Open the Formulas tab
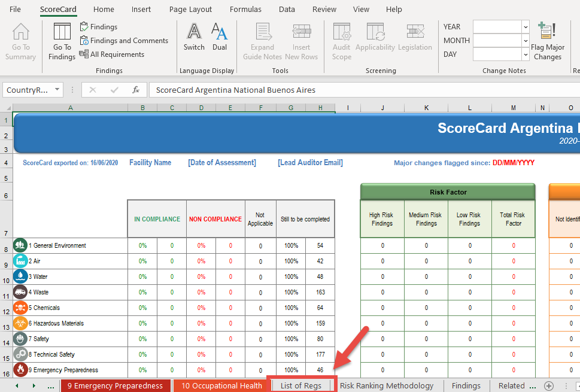The image size is (580, 392). 245,9
